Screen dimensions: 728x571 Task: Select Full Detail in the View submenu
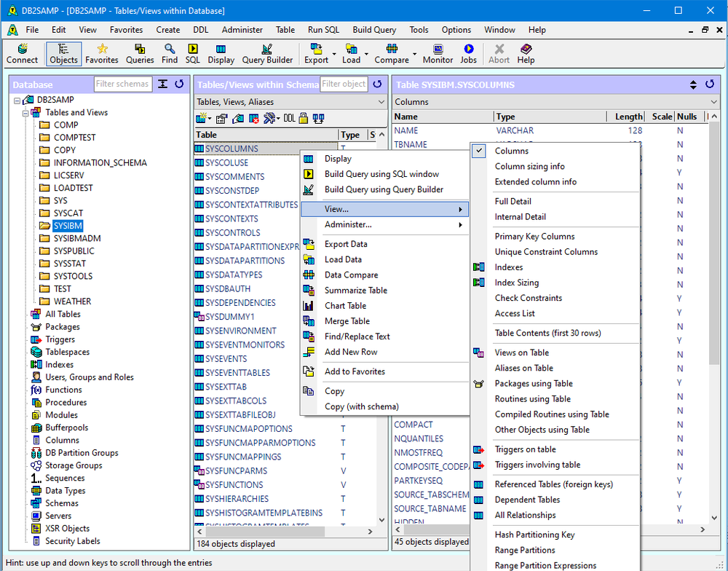tap(555, 201)
